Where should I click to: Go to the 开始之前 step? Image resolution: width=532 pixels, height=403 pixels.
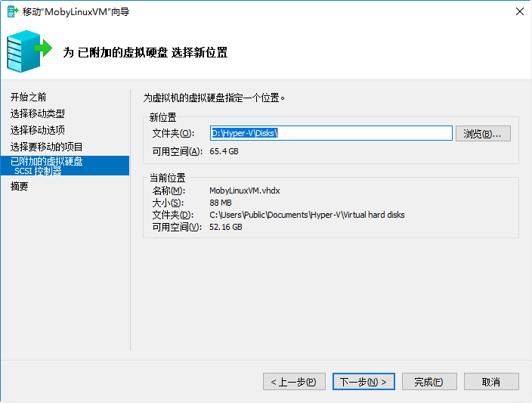tap(29, 98)
